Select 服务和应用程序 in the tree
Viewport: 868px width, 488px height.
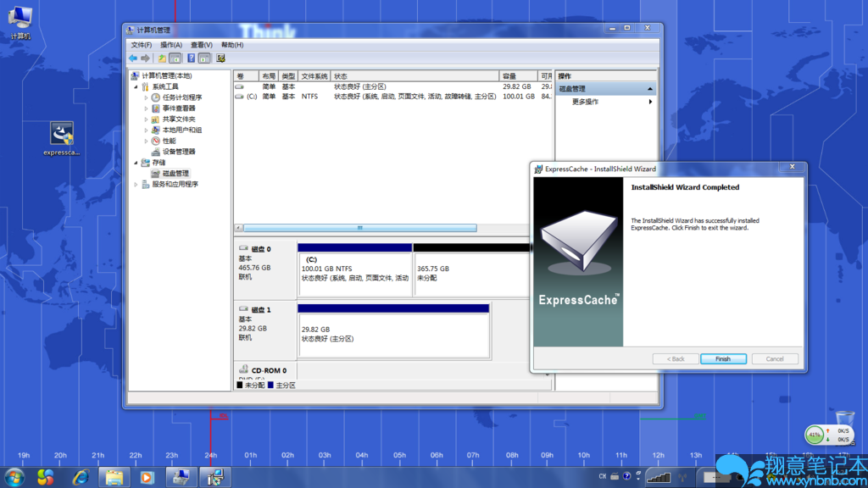pos(175,184)
